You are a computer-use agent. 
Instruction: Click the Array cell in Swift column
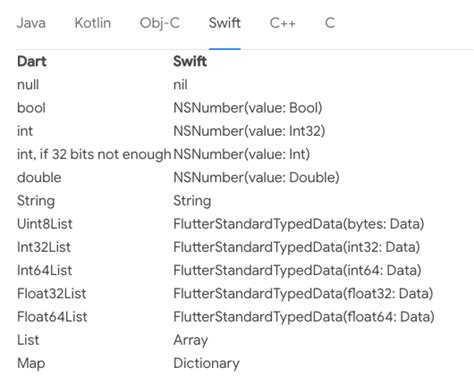(191, 340)
